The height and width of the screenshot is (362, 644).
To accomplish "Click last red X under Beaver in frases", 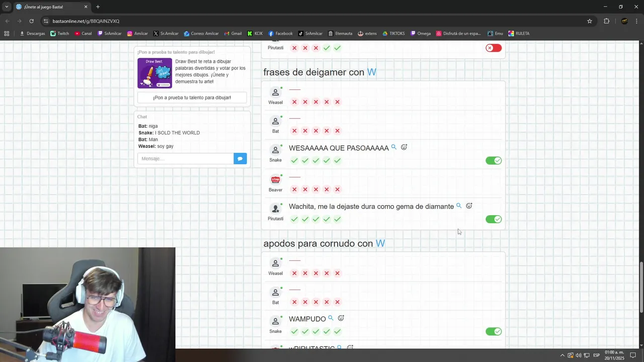I will 337,190.
